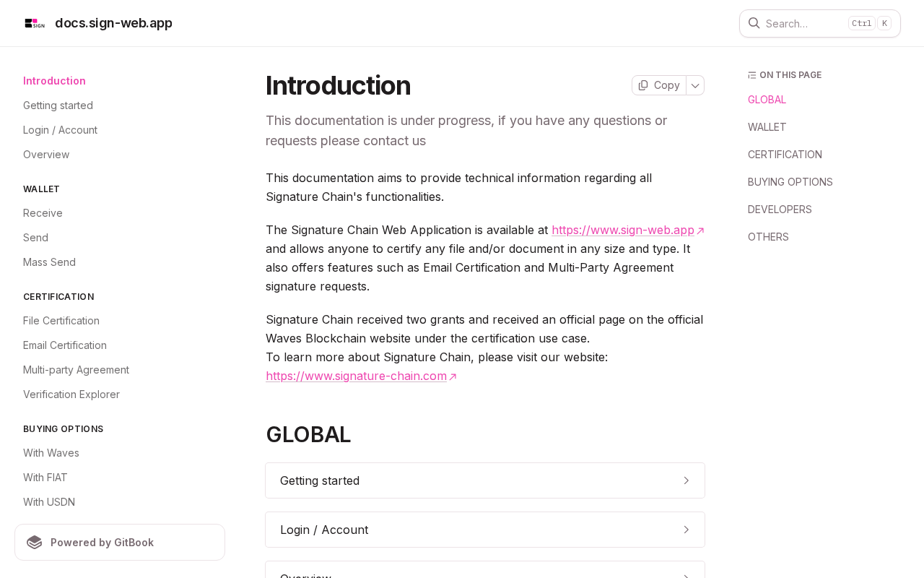
Task: Click the Powered by GitBook button
Action: coord(120,543)
